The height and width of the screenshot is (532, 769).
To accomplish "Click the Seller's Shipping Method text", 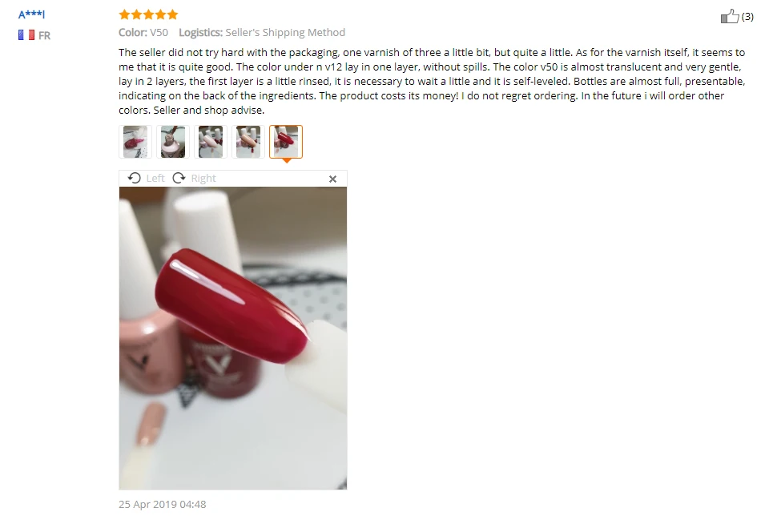I will coord(285,32).
